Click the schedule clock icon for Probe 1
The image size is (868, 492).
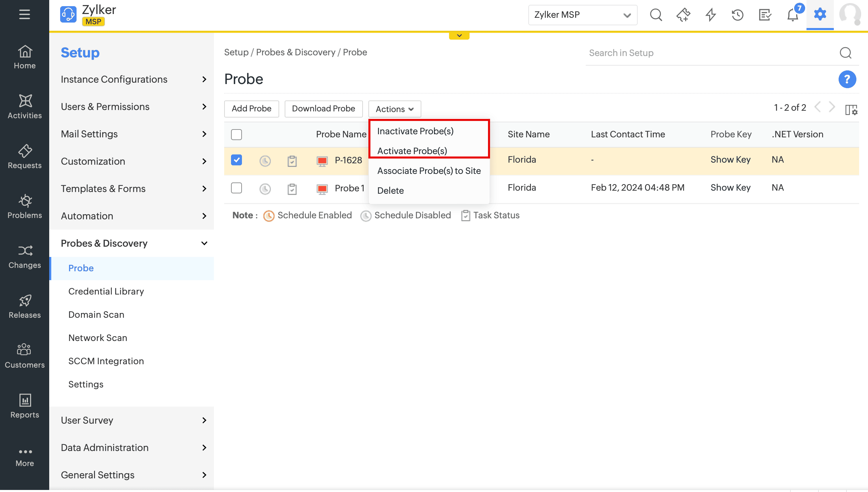tap(265, 189)
